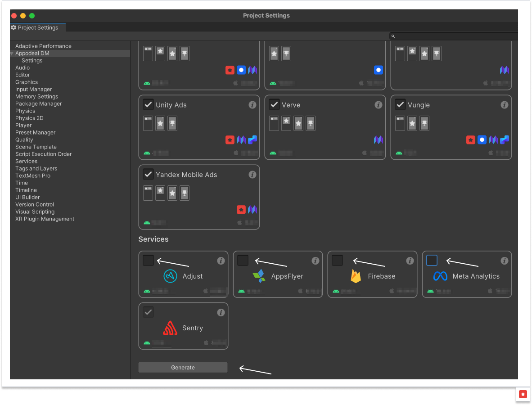Uncheck the Unity Ads checkbox

[x=149, y=105]
